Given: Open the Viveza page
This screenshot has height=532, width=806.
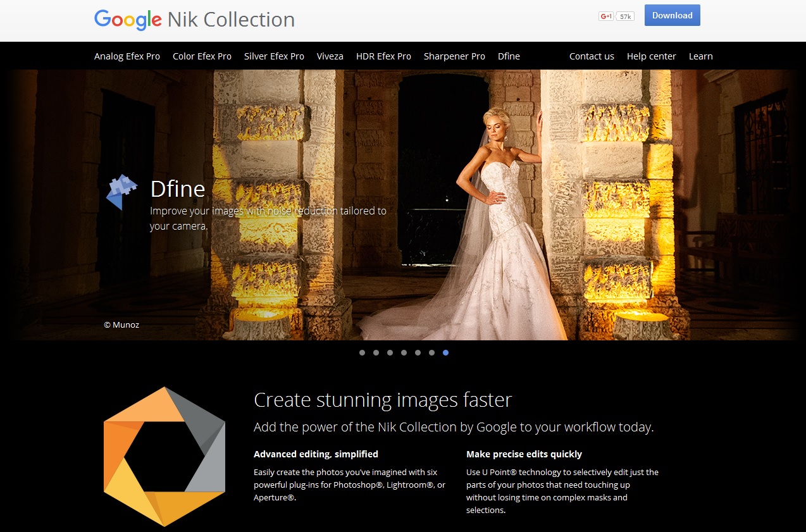Looking at the screenshot, I should [330, 56].
